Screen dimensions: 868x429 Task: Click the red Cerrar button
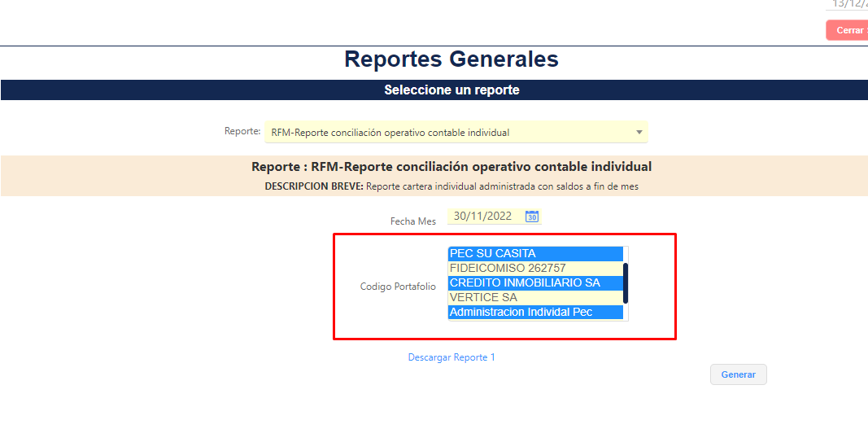point(847,30)
